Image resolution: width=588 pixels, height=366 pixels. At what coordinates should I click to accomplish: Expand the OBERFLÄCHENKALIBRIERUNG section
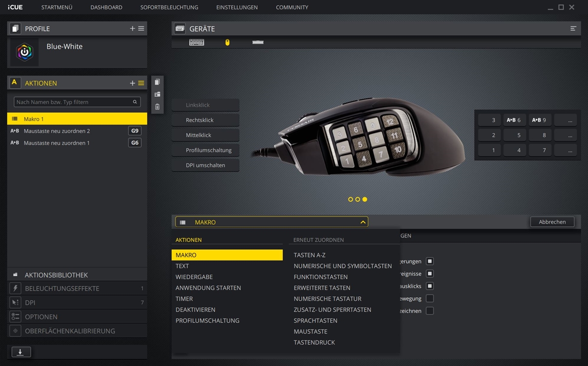pos(77,331)
